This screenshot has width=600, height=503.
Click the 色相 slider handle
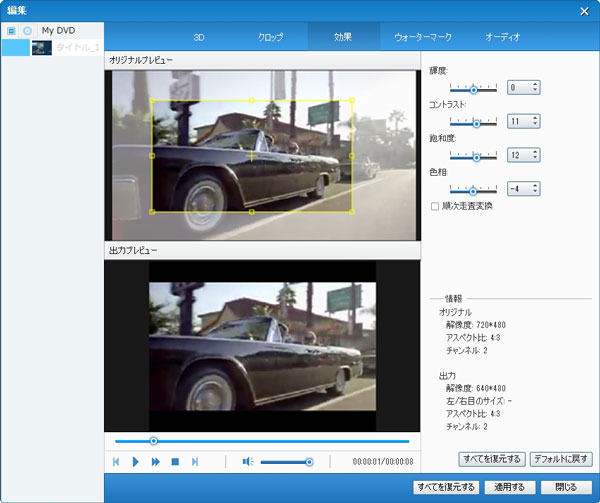click(x=471, y=189)
